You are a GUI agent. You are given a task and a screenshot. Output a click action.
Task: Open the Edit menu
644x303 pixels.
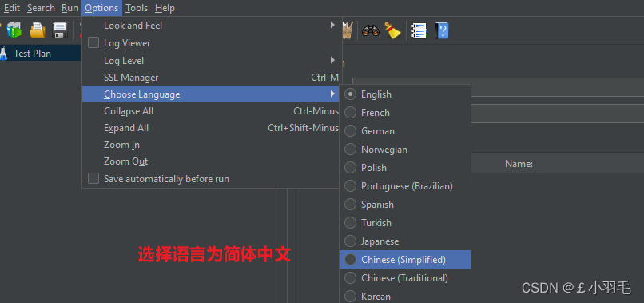tap(12, 8)
